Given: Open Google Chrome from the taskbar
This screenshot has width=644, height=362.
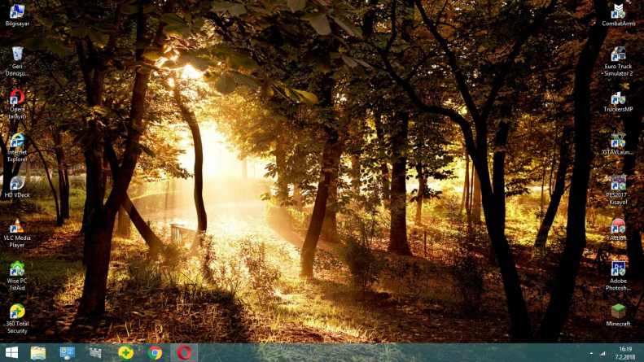Looking at the screenshot, I should pyautogui.click(x=155, y=352).
